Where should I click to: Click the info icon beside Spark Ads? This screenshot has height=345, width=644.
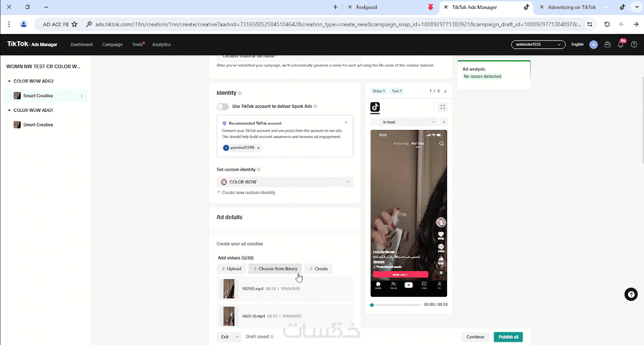pos(316,106)
